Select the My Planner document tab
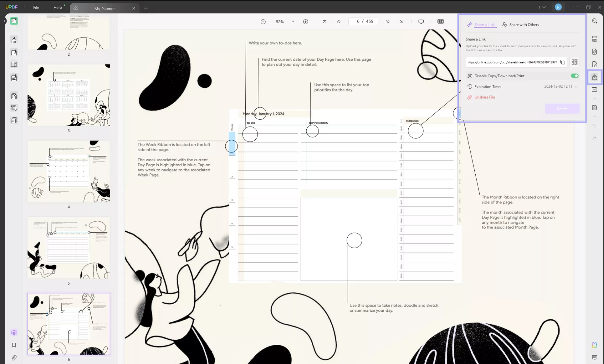The height and width of the screenshot is (364, 604). [104, 8]
